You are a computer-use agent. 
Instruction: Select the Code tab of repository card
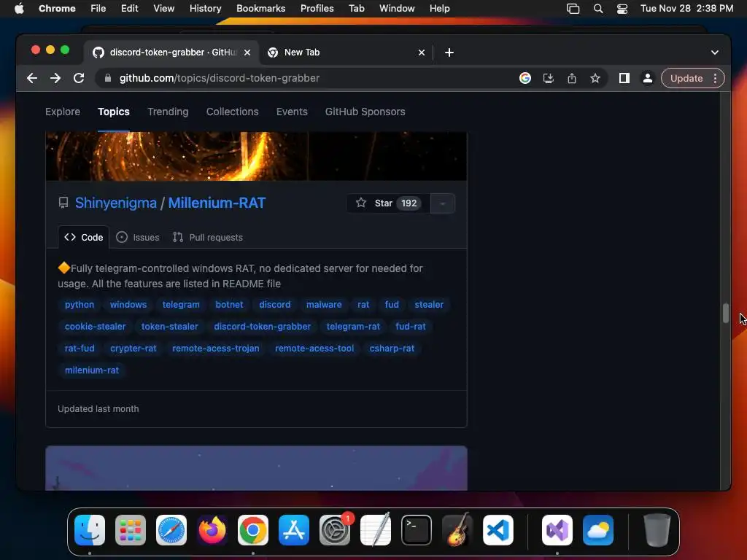coord(84,237)
